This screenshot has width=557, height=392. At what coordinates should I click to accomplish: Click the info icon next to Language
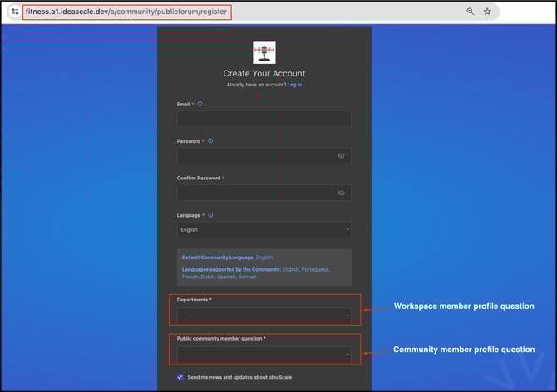point(211,215)
